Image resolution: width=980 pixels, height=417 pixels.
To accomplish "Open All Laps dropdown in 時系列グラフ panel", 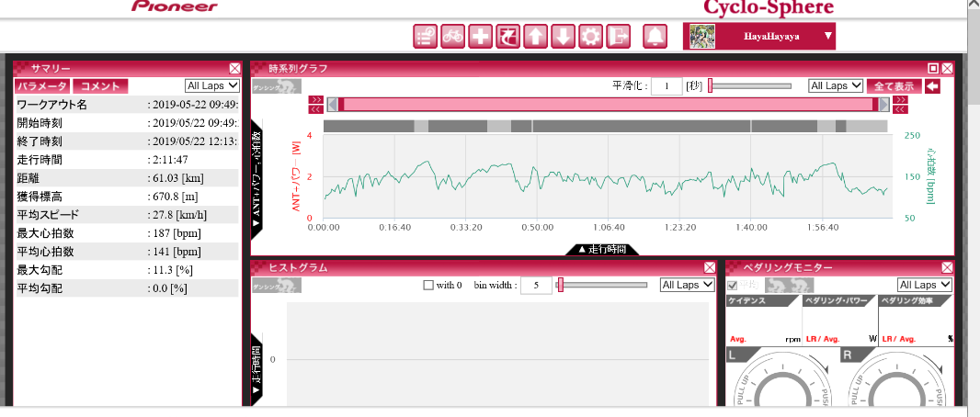I will click(x=835, y=85).
